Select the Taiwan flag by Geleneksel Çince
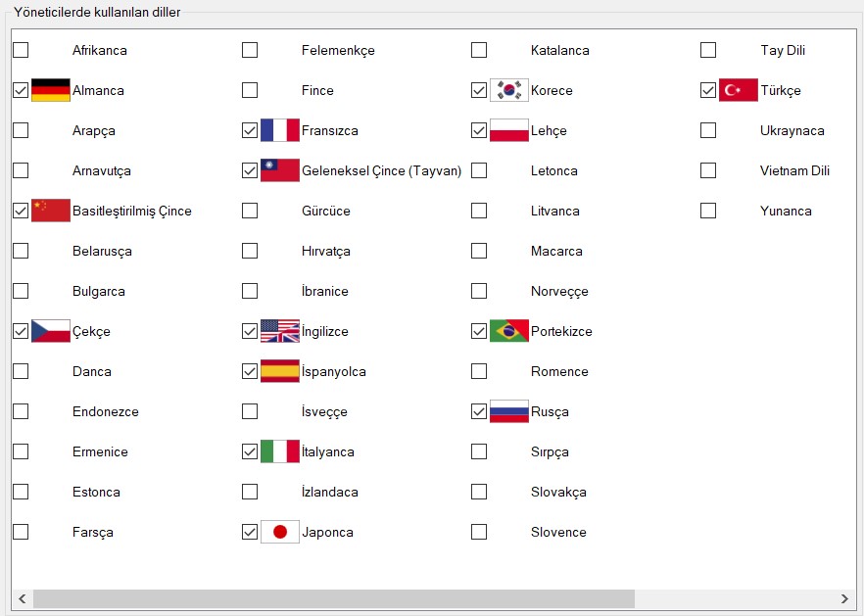 (x=280, y=170)
